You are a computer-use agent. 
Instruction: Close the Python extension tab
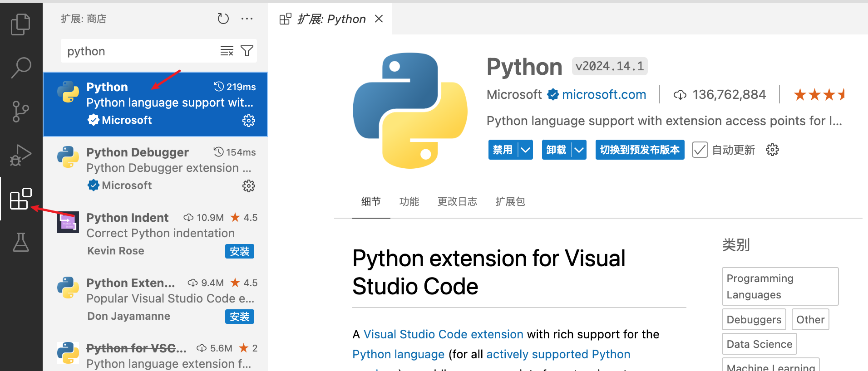tap(379, 19)
